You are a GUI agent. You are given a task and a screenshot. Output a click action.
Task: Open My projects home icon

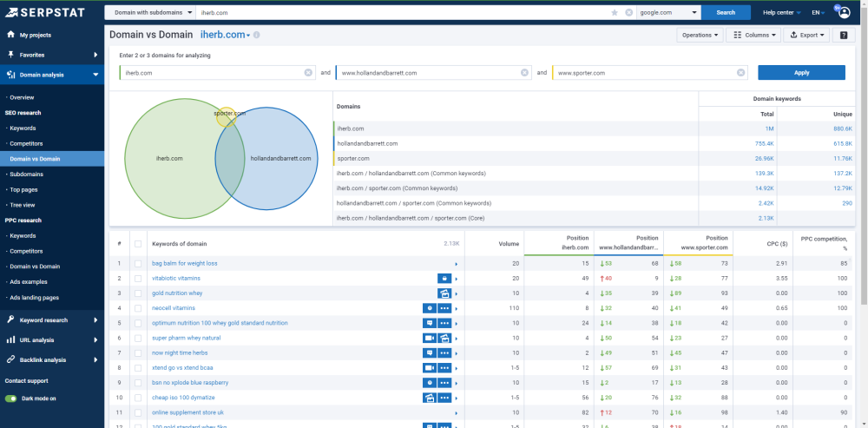(x=10, y=35)
